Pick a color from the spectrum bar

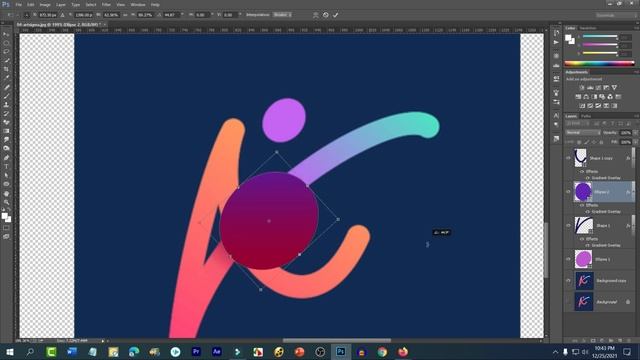599,64
